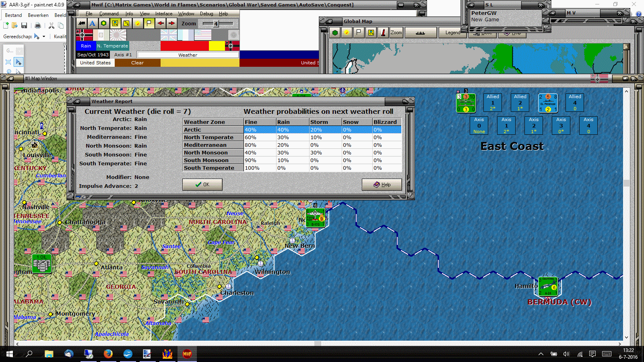Expand the Gereedschap tool dropdown arrow

44,37
